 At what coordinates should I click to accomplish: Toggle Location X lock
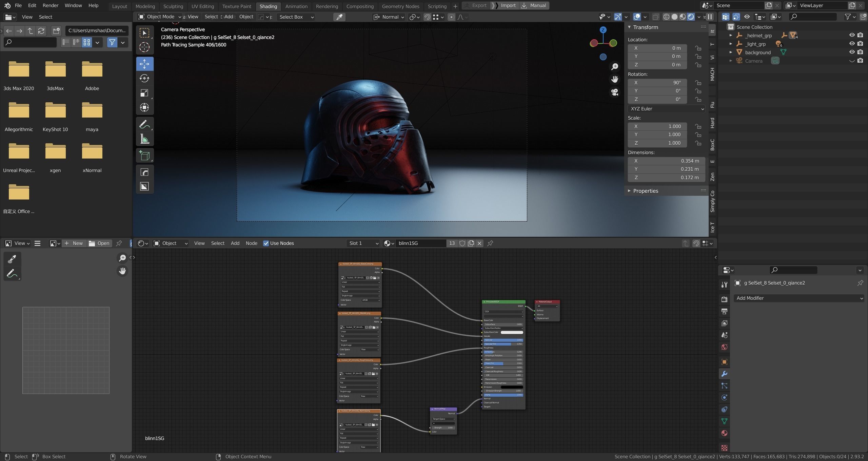pos(698,48)
